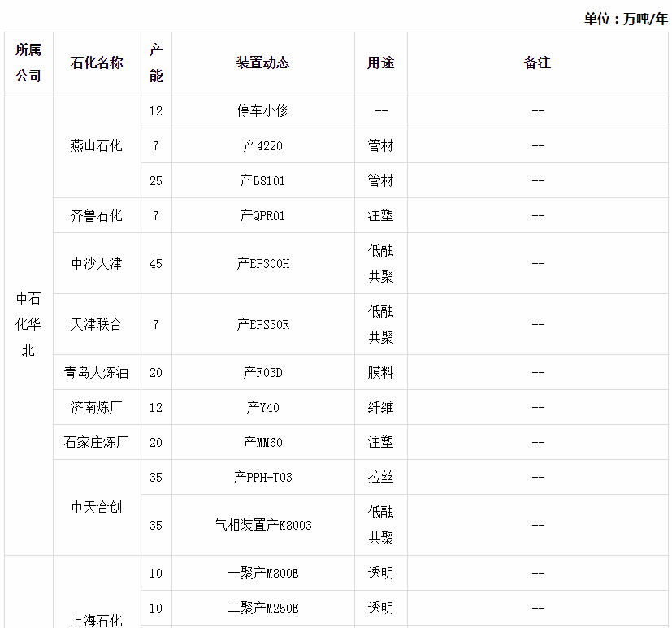This screenshot has height=628, width=672.
Task: Click the 产QPR01 cell
Action: (262, 215)
